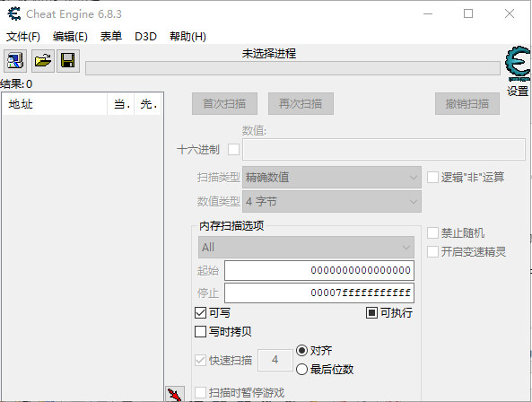Click the process progress bar
The image size is (532, 402).
[x=292, y=68]
